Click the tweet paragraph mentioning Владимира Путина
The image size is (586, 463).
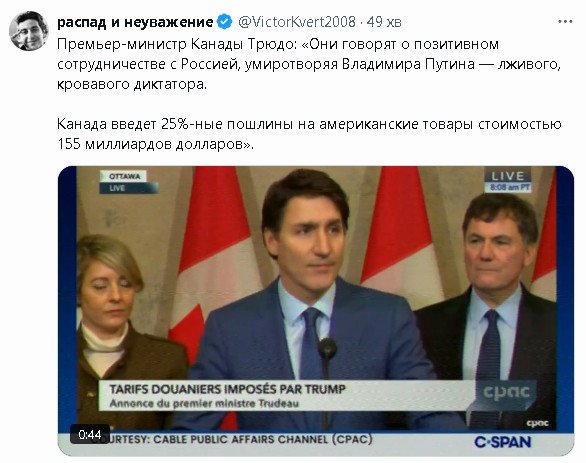coord(309,64)
